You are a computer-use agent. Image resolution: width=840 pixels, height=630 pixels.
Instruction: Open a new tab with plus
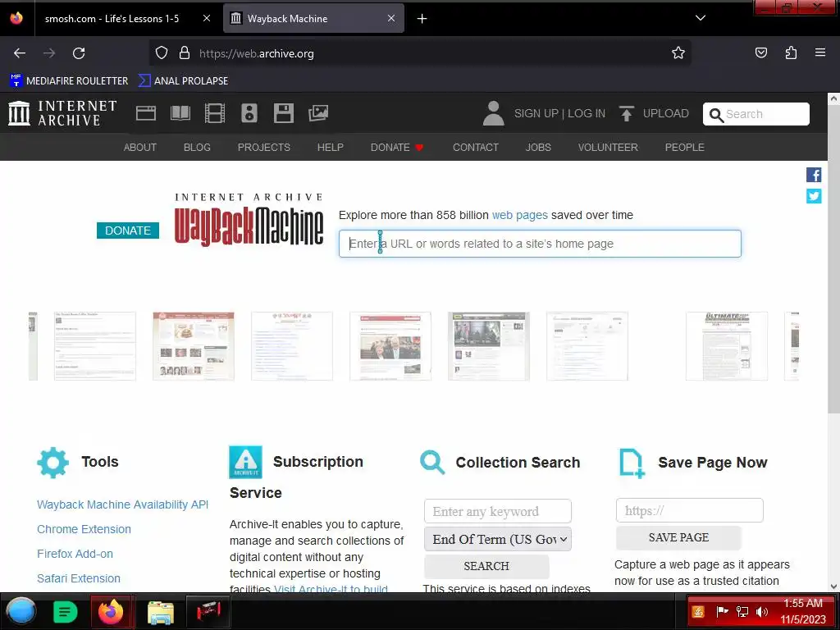422,19
